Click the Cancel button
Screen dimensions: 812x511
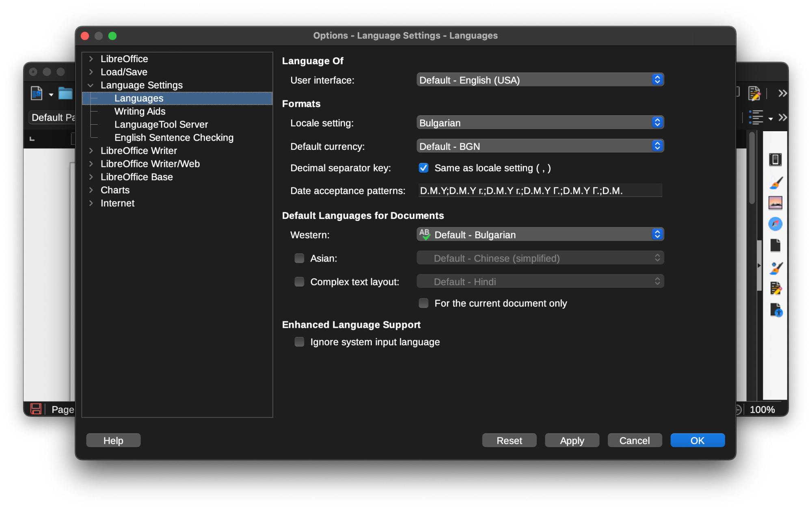point(635,440)
